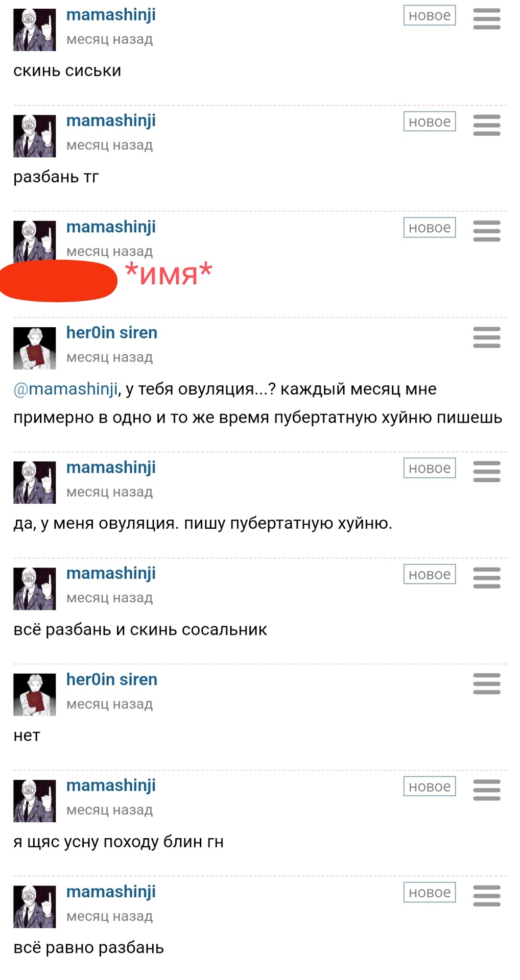Open the menu icon on the "да, у меня овуляция" comment
Image resolution: width=520 pixels, height=980 pixels.
click(x=486, y=472)
